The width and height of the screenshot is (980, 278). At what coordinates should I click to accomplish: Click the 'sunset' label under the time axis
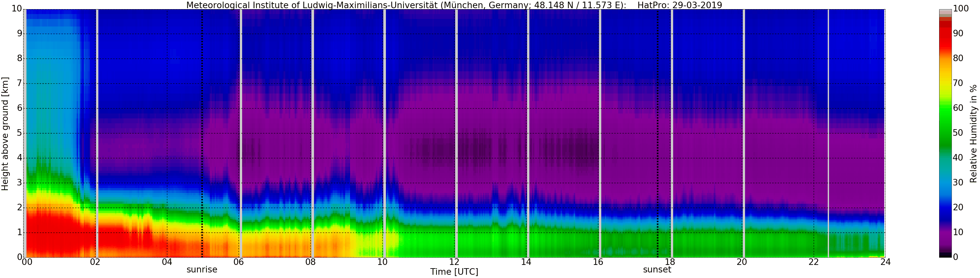[x=657, y=269]
